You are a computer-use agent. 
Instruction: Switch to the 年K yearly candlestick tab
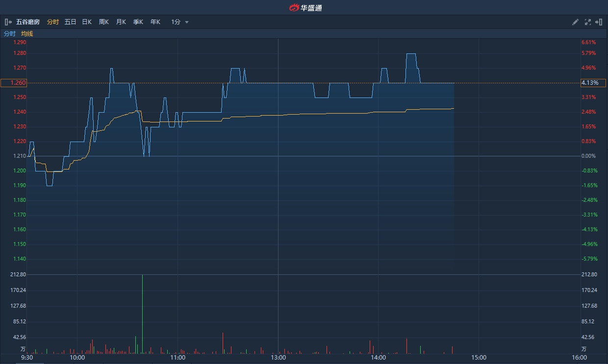155,22
